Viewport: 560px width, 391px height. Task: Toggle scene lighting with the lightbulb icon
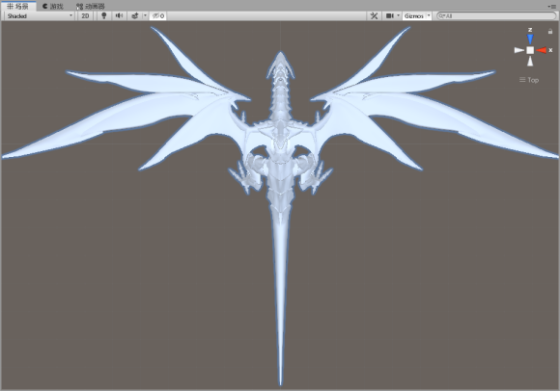tap(104, 16)
